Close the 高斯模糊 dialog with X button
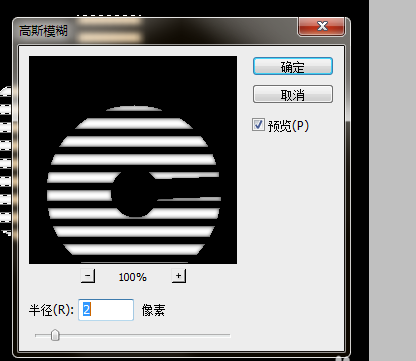 point(322,26)
